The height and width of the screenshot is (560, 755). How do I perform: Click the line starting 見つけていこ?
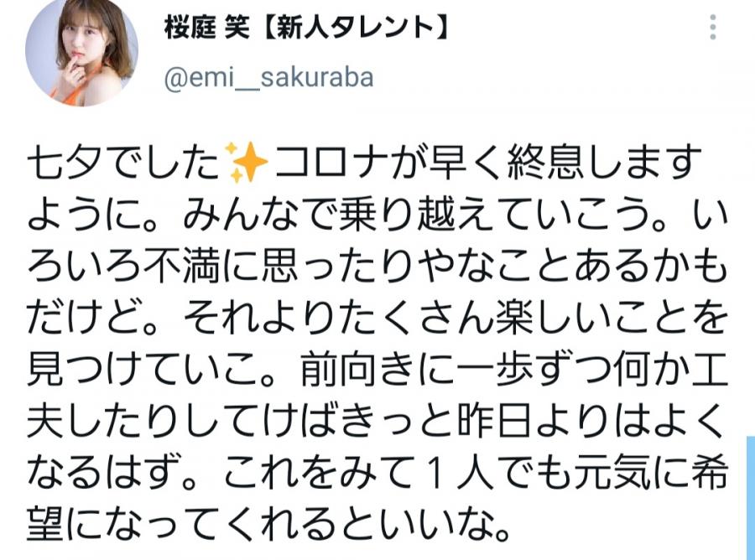377,371
